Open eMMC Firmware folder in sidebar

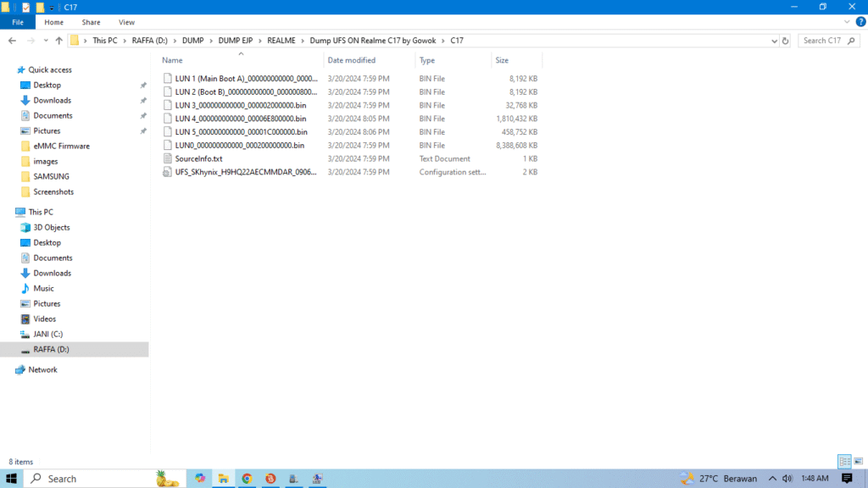click(x=61, y=146)
